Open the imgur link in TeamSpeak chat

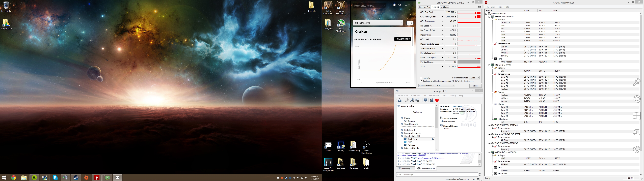point(431,158)
